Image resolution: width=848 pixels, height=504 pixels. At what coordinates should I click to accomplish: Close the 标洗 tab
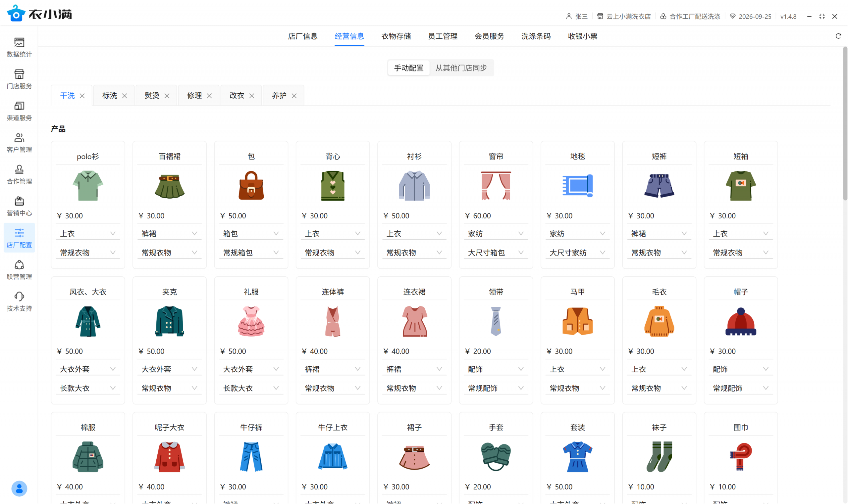click(x=125, y=96)
